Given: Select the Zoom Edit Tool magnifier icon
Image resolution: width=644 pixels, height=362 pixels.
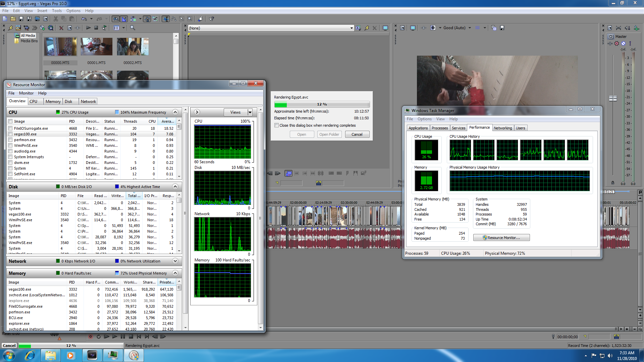Looking at the screenshot, I should click(x=190, y=19).
